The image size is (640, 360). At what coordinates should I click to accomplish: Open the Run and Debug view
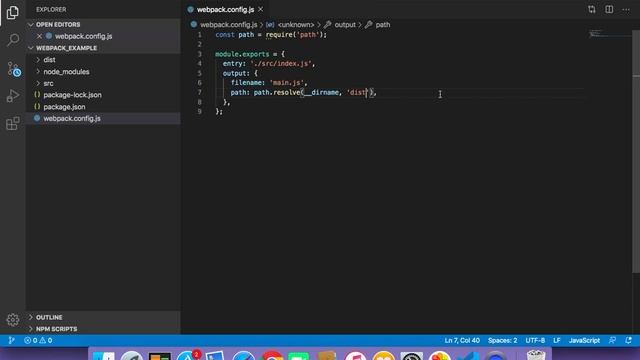click(13, 96)
